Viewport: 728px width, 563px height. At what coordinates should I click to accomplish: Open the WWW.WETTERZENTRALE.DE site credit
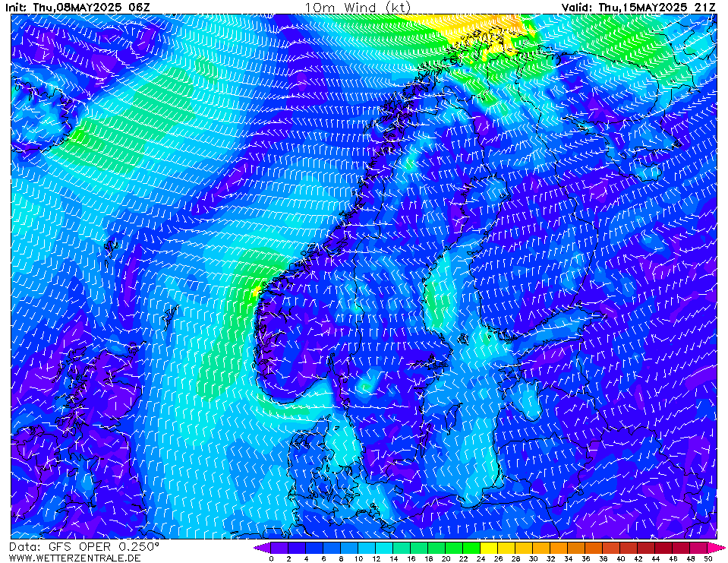pos(74,558)
